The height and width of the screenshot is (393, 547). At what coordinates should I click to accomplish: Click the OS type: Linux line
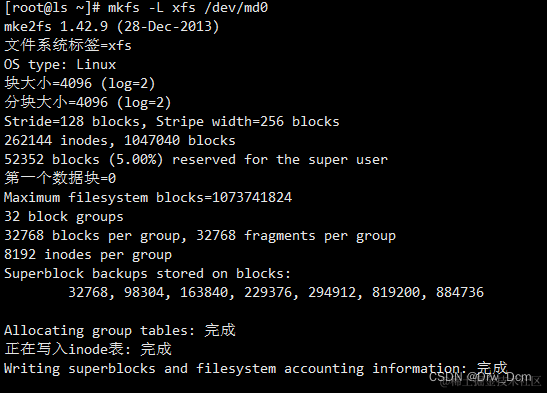pyautogui.click(x=60, y=65)
